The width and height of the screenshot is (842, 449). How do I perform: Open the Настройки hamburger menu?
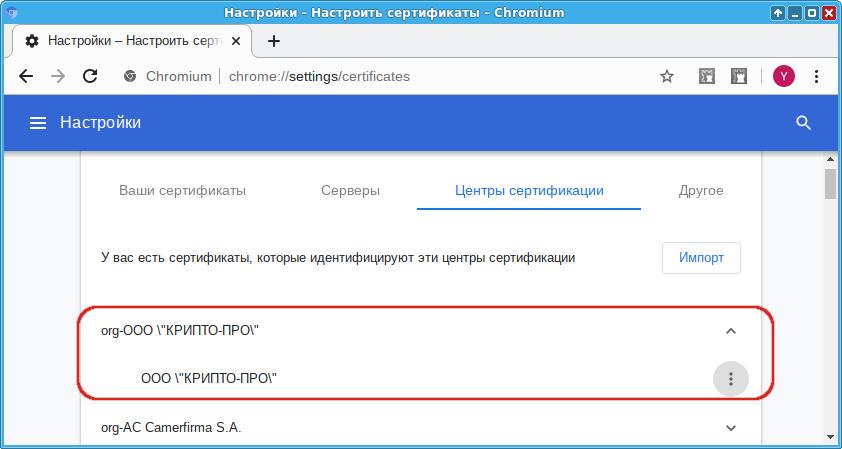(38, 123)
